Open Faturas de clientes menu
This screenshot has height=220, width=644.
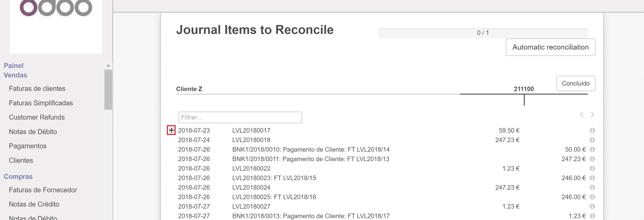[37, 89]
